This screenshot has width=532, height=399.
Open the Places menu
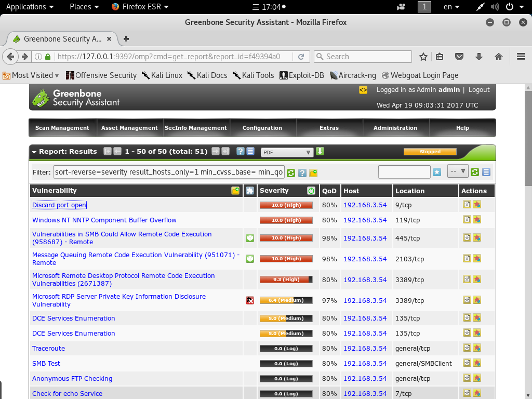[x=84, y=7]
